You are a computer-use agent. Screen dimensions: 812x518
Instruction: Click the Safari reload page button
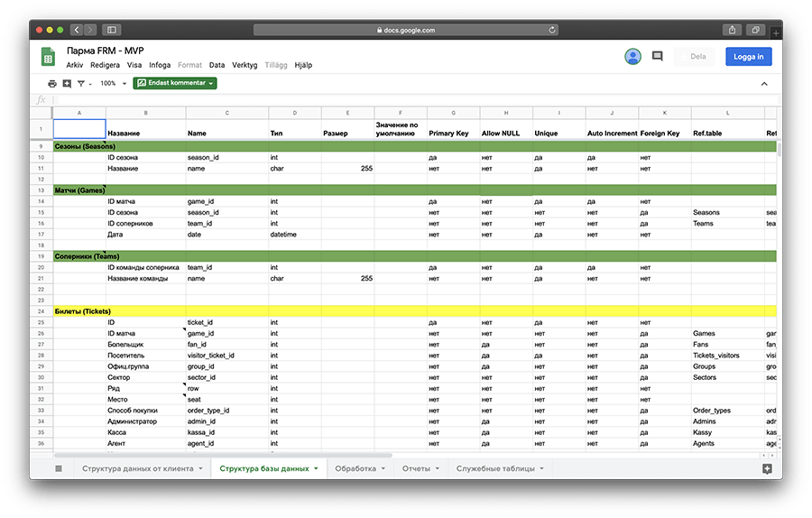pos(551,30)
